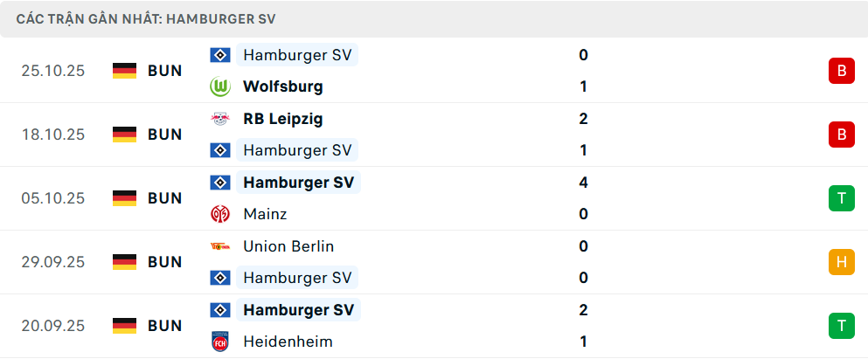Image resolution: width=868 pixels, height=359 pixels.
Task: Click the orange H draw badge
Action: (841, 262)
